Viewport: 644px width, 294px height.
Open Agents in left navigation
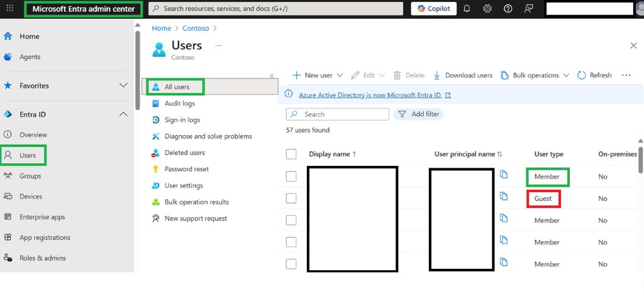[x=30, y=57]
